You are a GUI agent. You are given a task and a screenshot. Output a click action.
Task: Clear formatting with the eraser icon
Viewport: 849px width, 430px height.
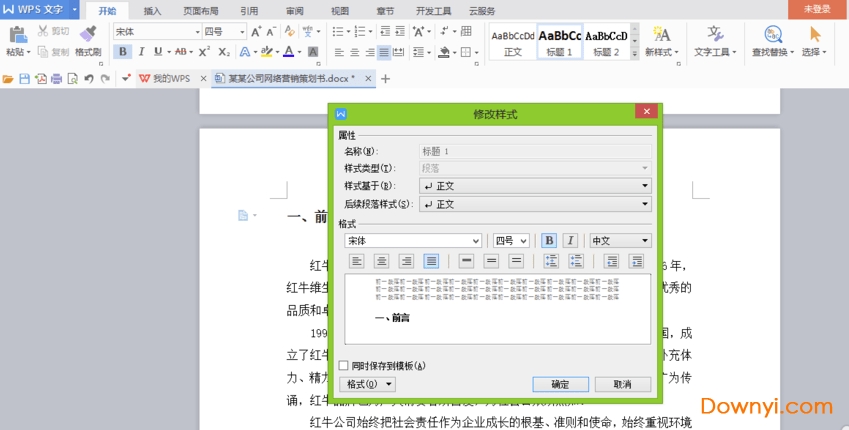[290, 32]
